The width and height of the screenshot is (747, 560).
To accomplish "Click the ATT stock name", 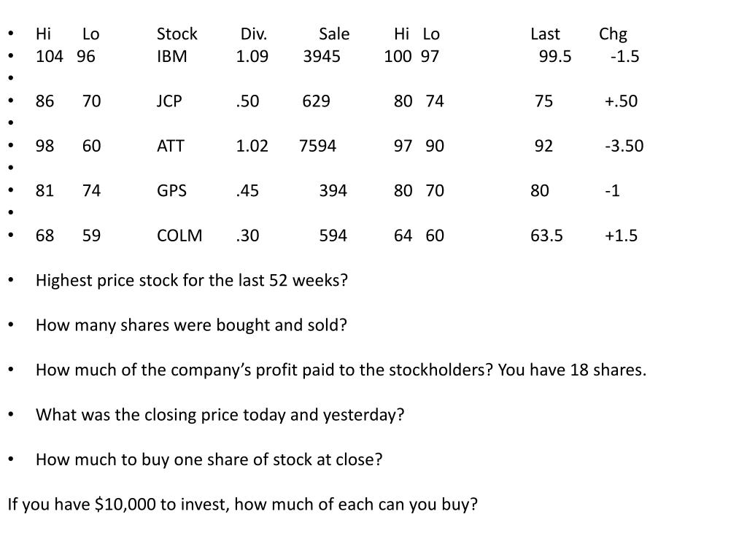I will pyautogui.click(x=170, y=146).
